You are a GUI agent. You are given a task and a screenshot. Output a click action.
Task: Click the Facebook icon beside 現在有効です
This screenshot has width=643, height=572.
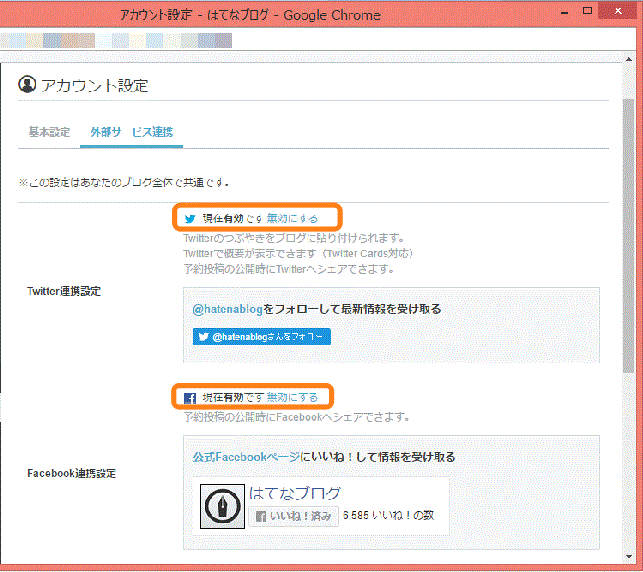[189, 398]
